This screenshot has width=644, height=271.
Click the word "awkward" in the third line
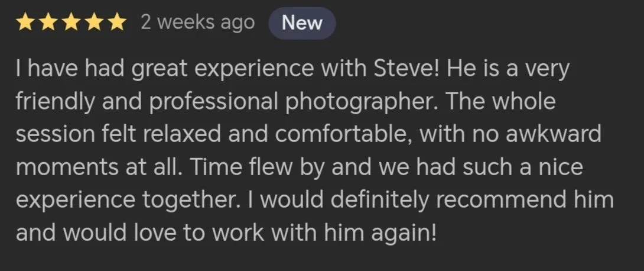(x=553, y=135)
